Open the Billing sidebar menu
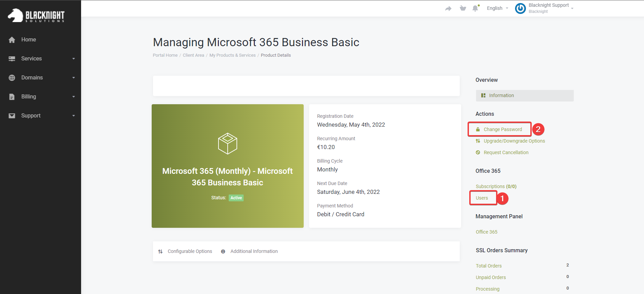 click(x=29, y=97)
